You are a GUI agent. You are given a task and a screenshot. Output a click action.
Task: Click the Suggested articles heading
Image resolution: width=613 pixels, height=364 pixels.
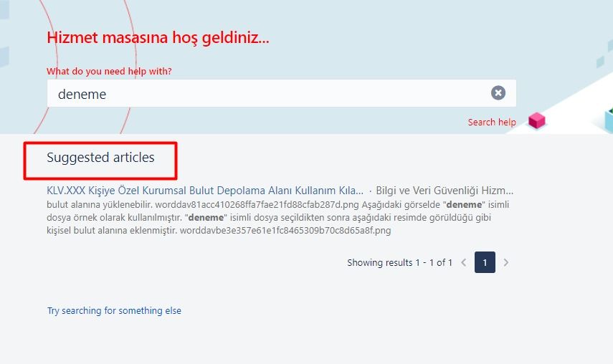point(100,158)
